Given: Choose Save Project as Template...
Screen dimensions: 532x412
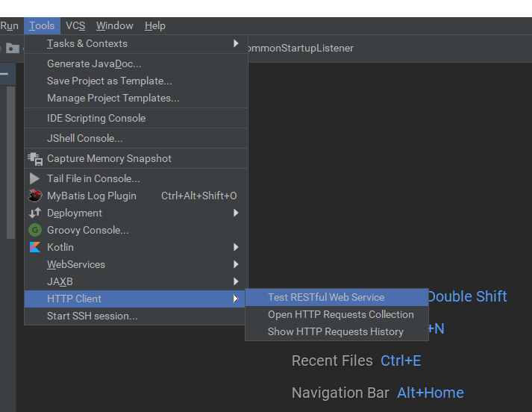Looking at the screenshot, I should (x=136, y=81).
